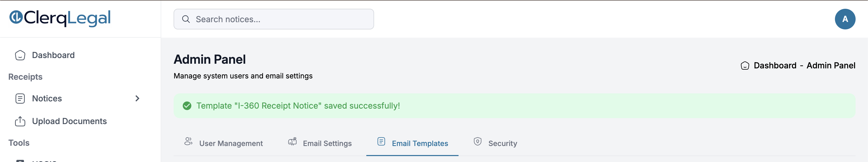This screenshot has height=162, width=868.
Task: Click the Security shield icon
Action: 477,141
